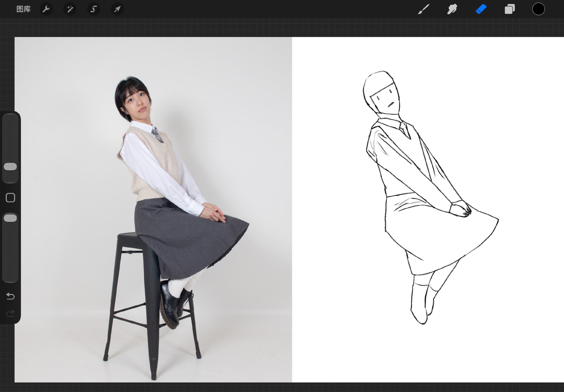Select the Brush tool

pyautogui.click(x=423, y=9)
